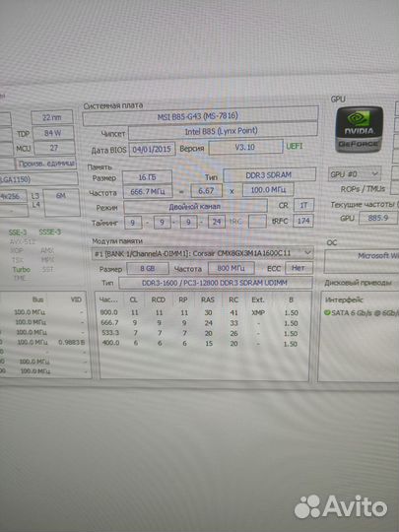Click the TDP field 84 W
The image size is (399, 532).
53,133
